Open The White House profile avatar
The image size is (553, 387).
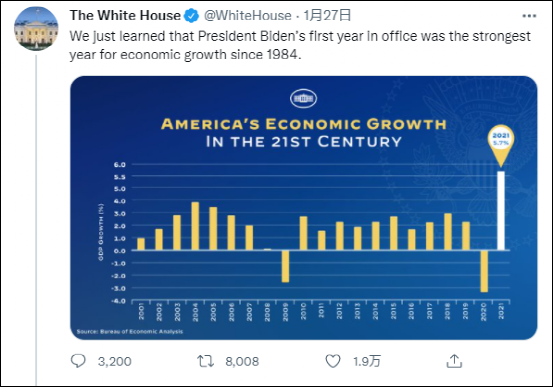point(36,28)
